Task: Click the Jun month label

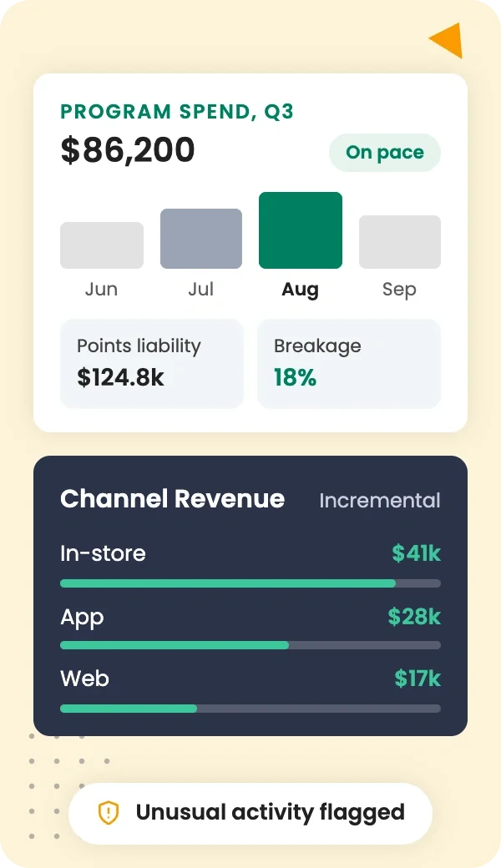Action: coord(101,289)
